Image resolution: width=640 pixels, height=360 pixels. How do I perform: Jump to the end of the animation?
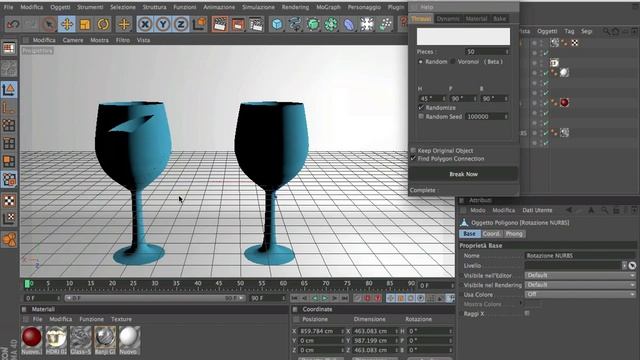point(344,298)
